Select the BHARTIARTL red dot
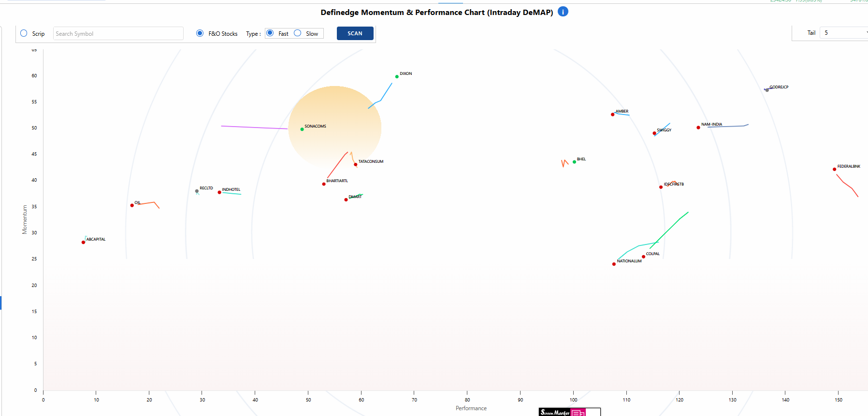This screenshot has height=416, width=868. (x=324, y=184)
